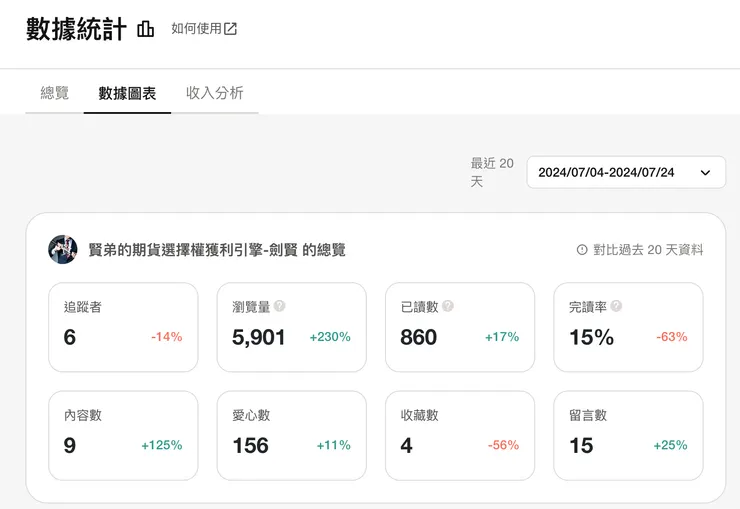Click the +125% change in 內容數 card
Screen dimensions: 740x509
(x=162, y=445)
